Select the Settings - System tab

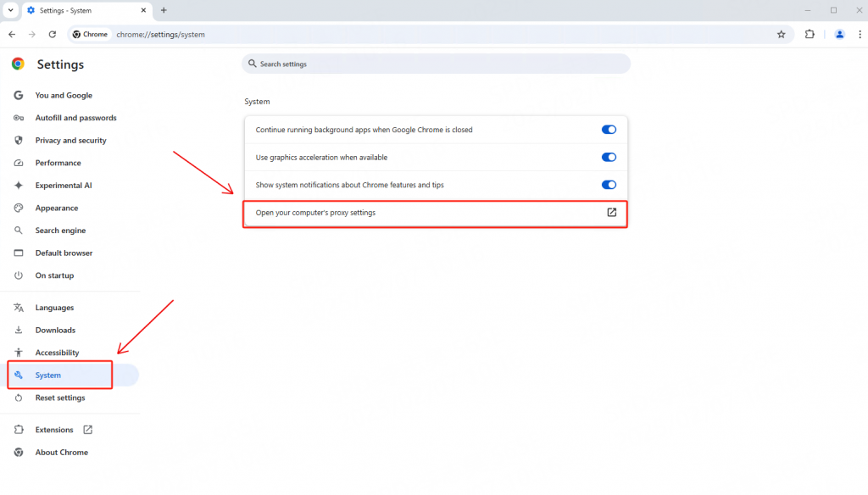click(x=87, y=10)
